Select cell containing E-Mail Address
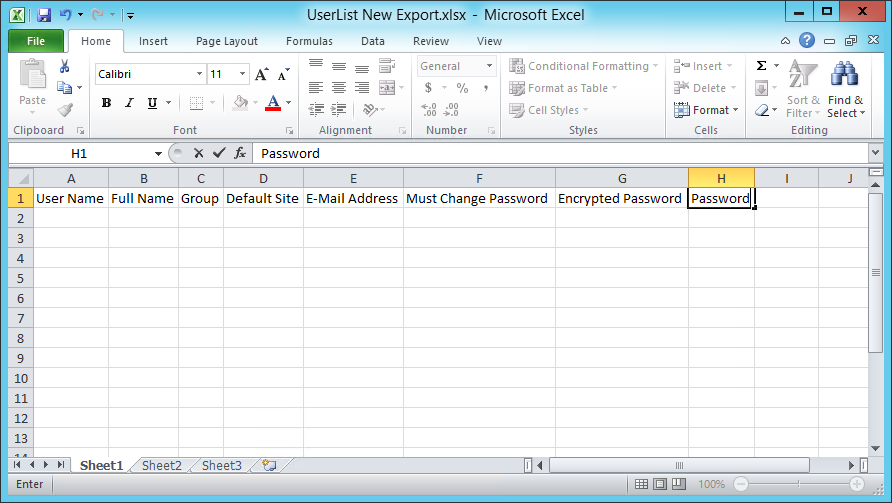 click(x=352, y=198)
